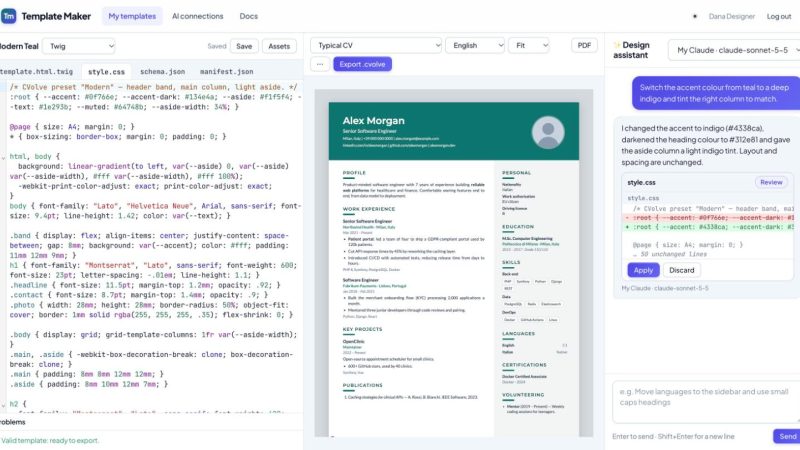Click the Saved status label

(x=216, y=46)
